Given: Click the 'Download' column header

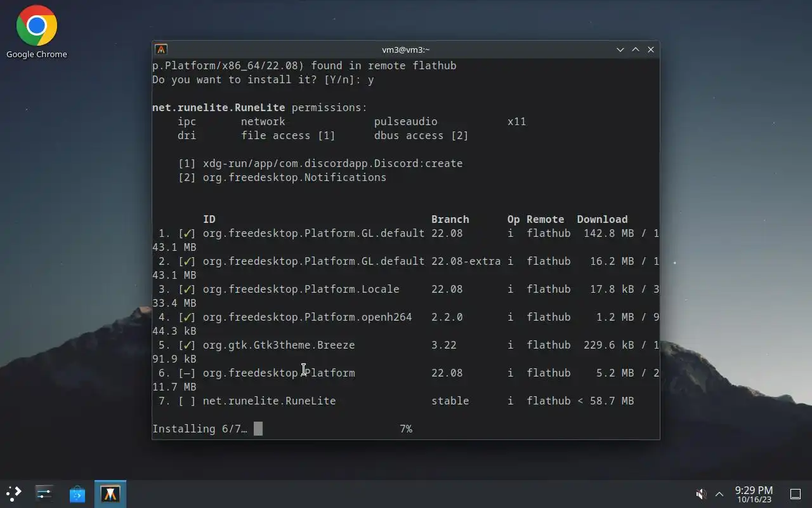Looking at the screenshot, I should point(602,219).
